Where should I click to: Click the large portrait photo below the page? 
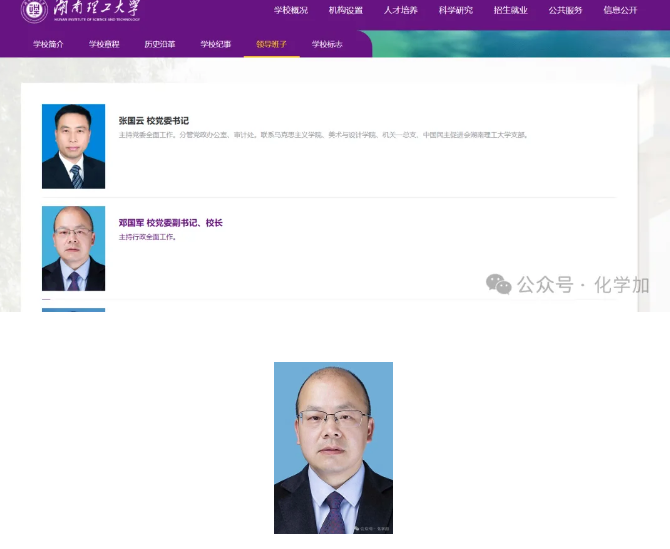(x=333, y=448)
